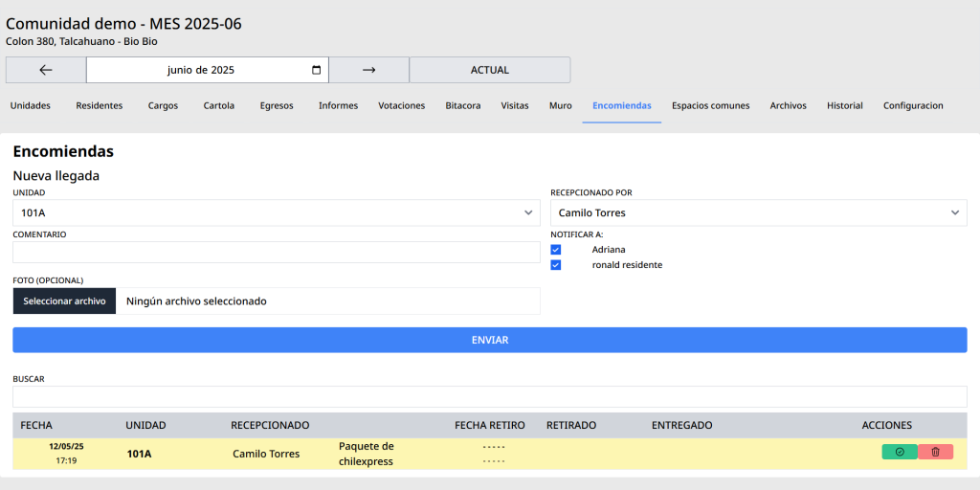980x490 pixels.
Task: Click the Actual button
Action: pos(489,70)
